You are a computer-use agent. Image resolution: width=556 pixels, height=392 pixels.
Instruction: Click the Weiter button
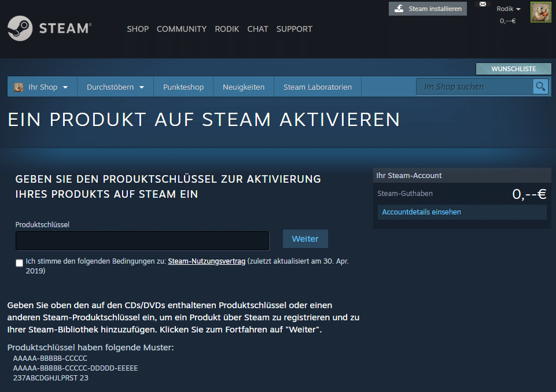click(305, 239)
